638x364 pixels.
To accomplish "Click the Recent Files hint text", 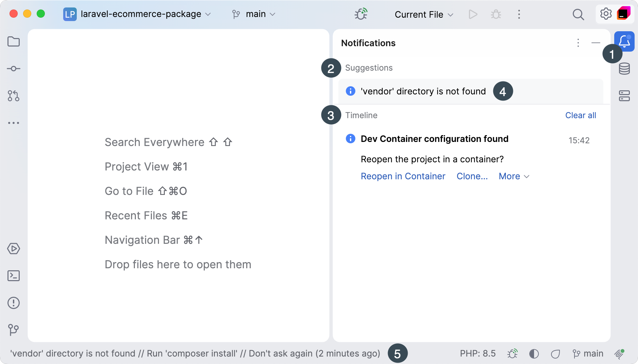I will point(146,216).
